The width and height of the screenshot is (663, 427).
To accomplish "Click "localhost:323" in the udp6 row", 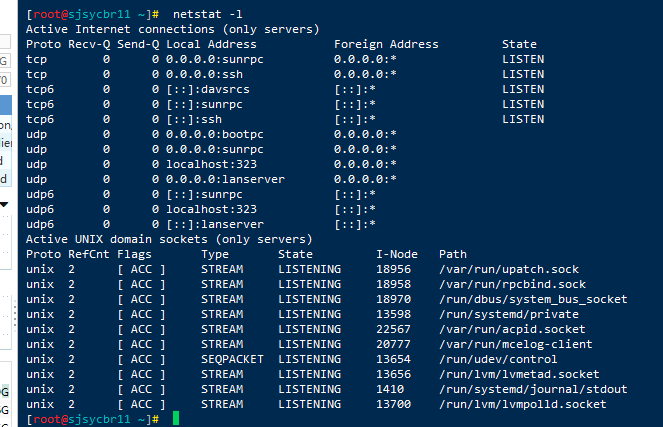I will tap(211, 209).
